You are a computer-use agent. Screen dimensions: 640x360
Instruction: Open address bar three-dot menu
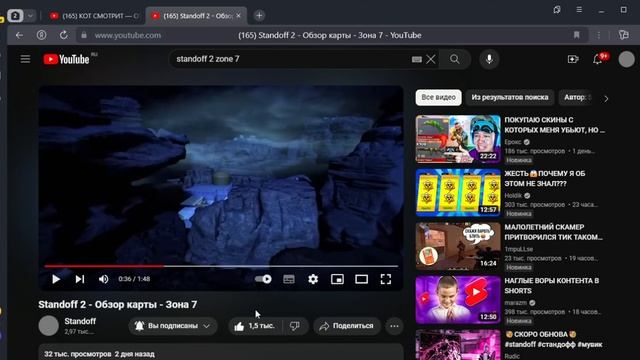598,36
